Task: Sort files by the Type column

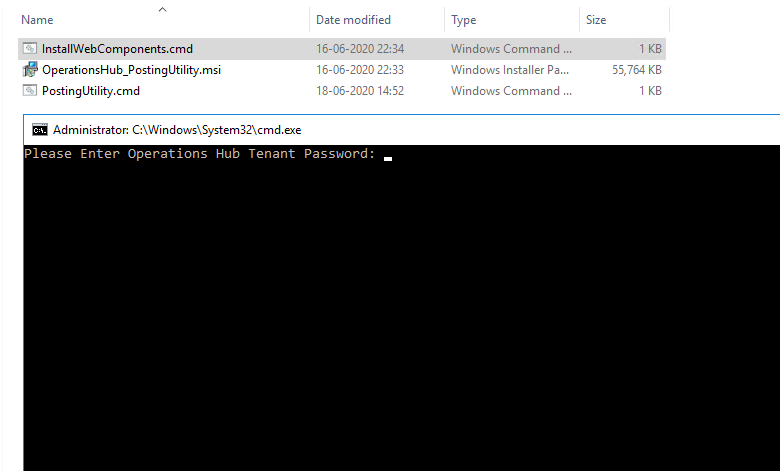Action: click(464, 20)
